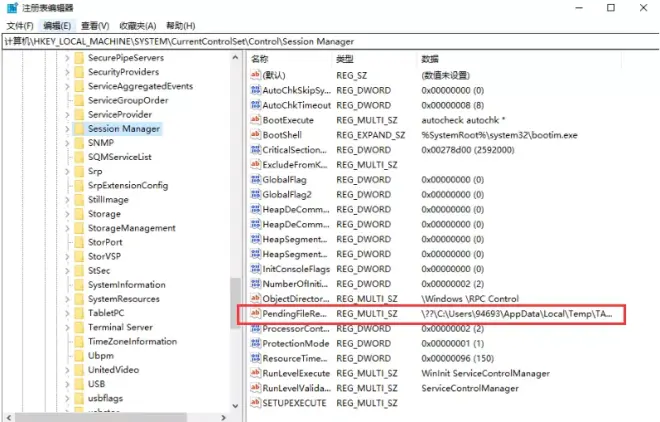Open the 收藏夹(A) menu
Image resolution: width=660 pixels, height=422 pixels.
click(x=138, y=26)
